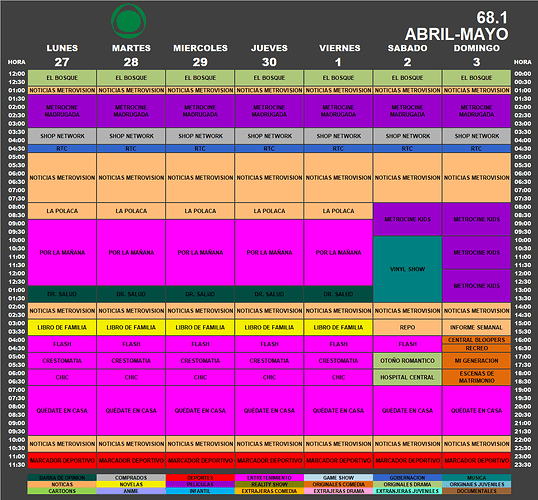Click the Extranjeras Juveniles legend swatch
Viewport: 538px width, 500px height.
[408, 491]
